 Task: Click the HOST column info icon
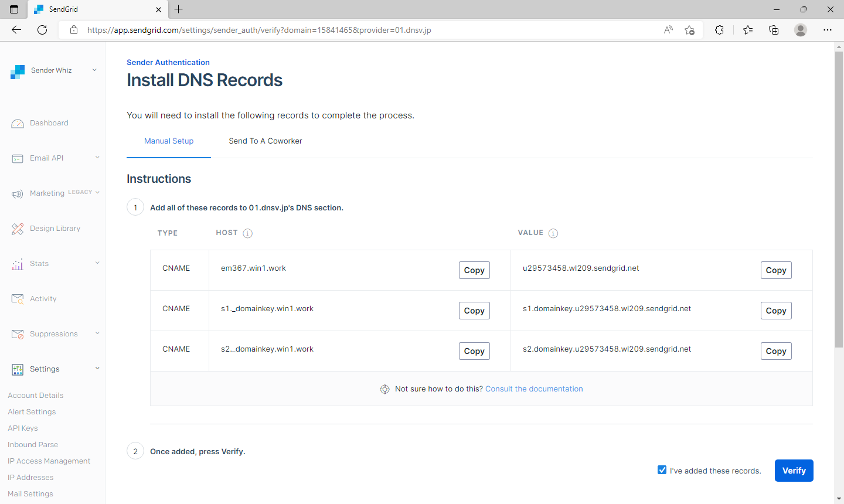tap(248, 233)
